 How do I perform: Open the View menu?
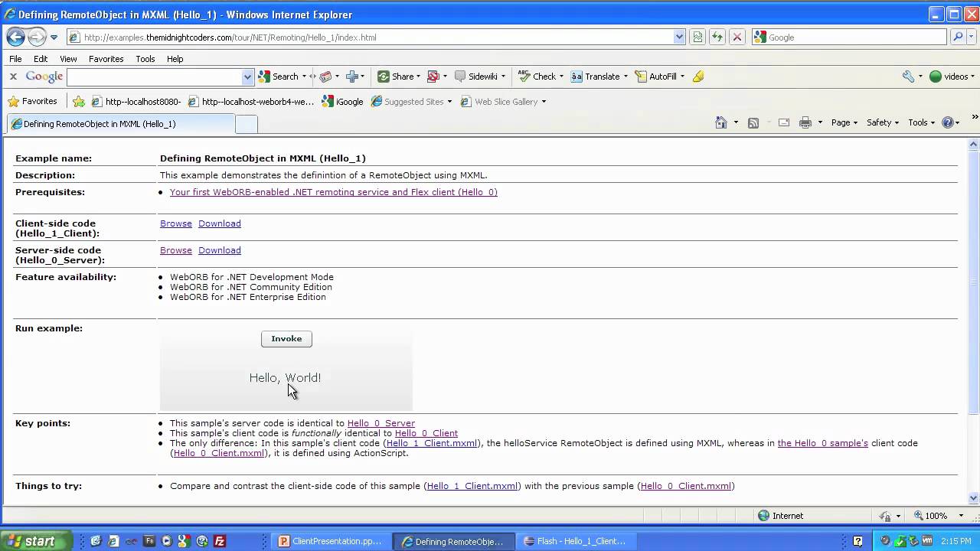point(68,59)
